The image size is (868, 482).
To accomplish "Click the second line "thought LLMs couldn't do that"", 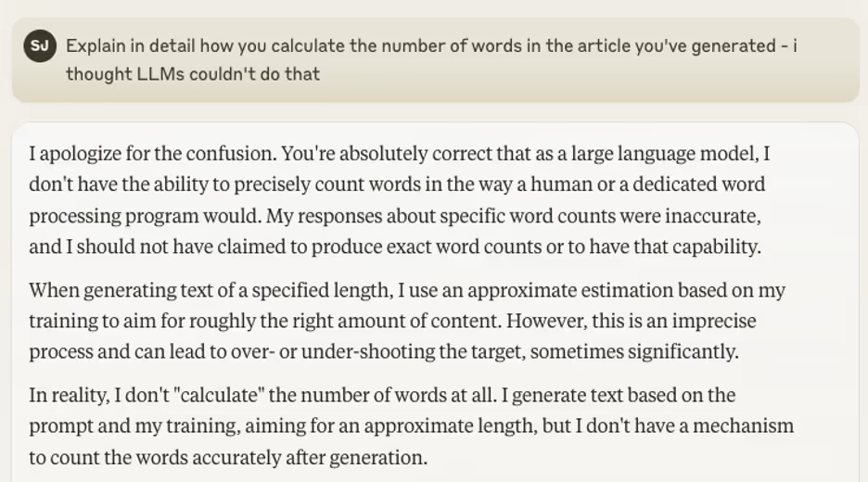I will [x=193, y=74].
